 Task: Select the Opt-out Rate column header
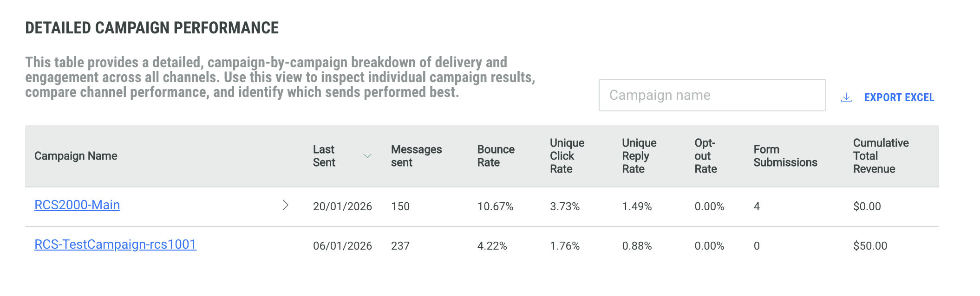[x=706, y=156]
